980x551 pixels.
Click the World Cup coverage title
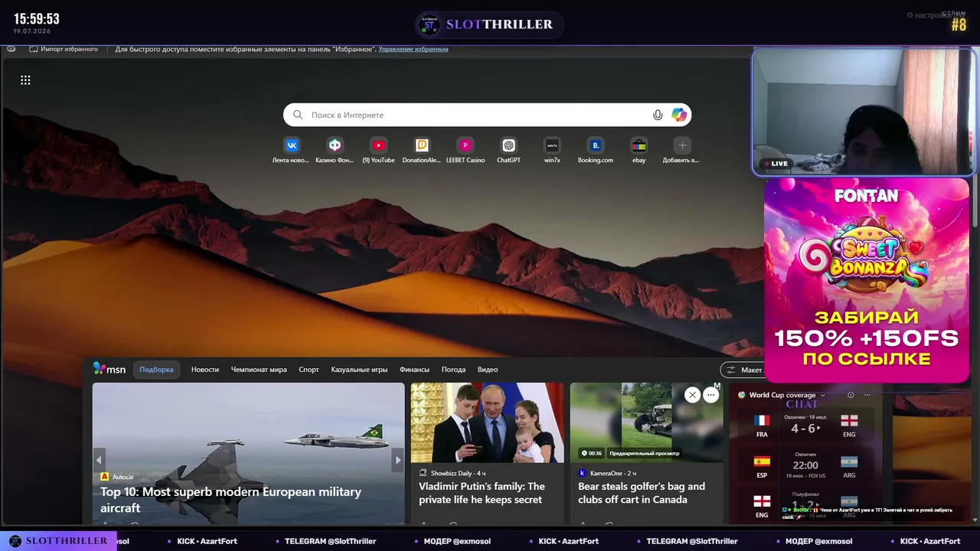782,395
